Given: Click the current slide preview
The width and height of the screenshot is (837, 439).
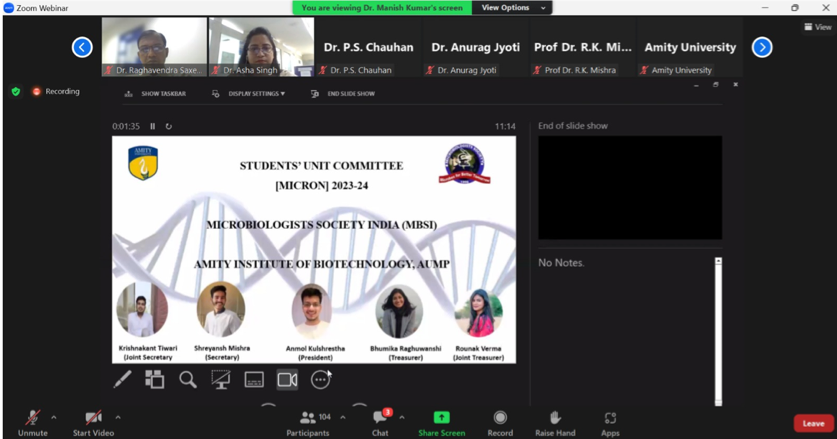Looking at the screenshot, I should (x=314, y=249).
